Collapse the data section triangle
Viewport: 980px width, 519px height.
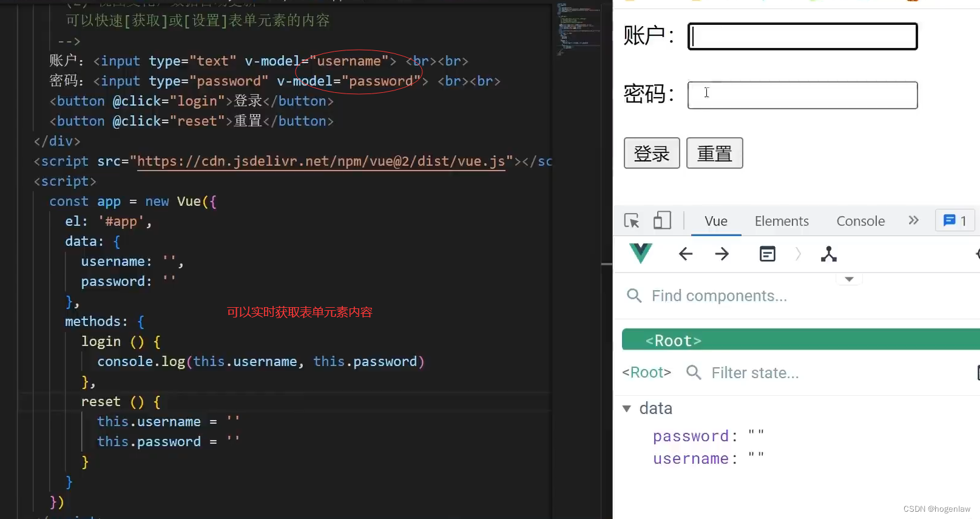627,409
